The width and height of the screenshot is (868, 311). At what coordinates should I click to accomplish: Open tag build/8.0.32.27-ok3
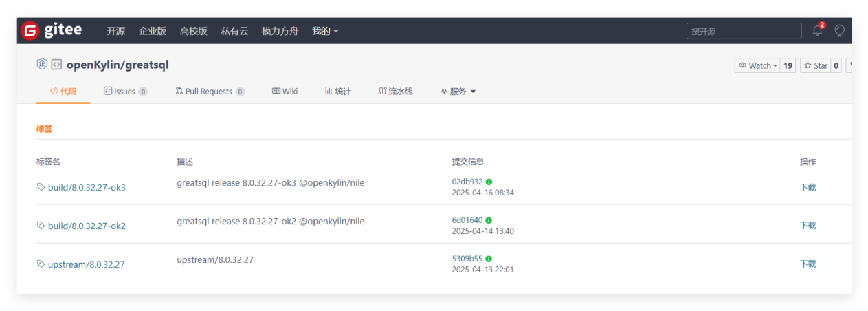tap(87, 187)
